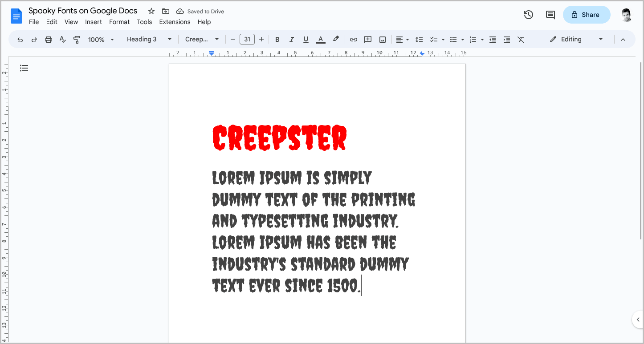The height and width of the screenshot is (344, 644).
Task: Open the font family dropdown
Action: [x=202, y=39]
